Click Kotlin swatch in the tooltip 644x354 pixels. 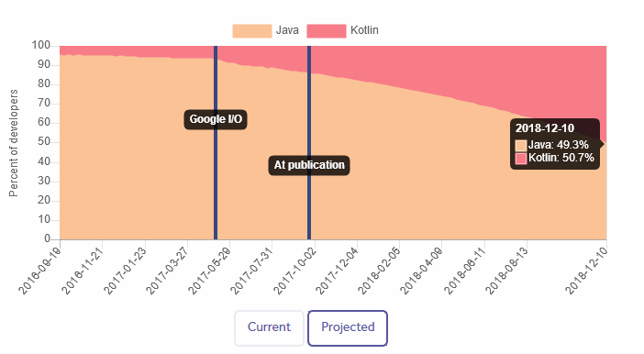(521, 158)
